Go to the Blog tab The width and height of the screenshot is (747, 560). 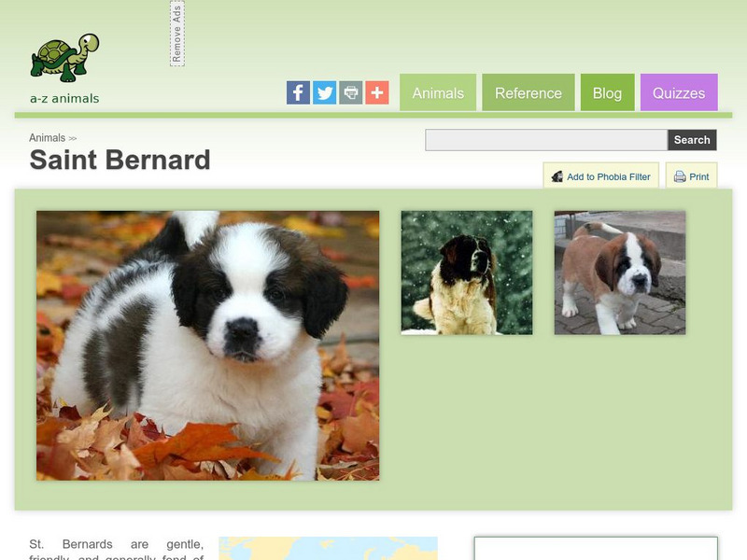click(x=608, y=92)
